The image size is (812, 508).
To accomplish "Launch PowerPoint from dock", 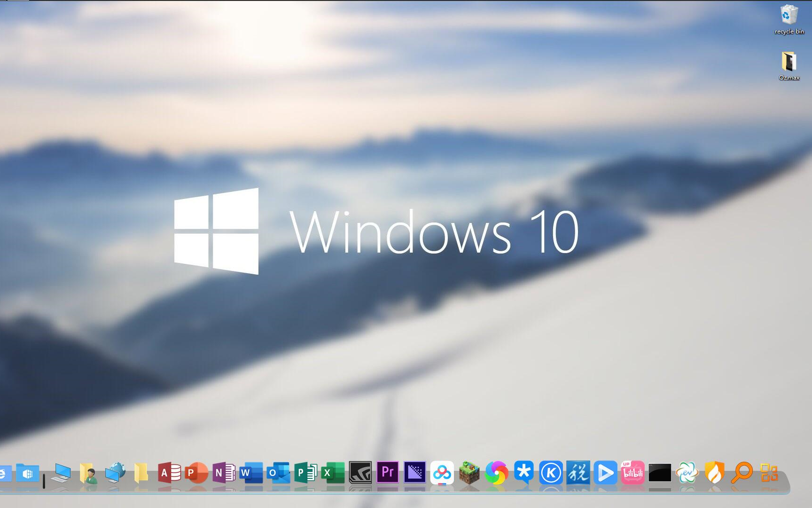I will (x=196, y=473).
